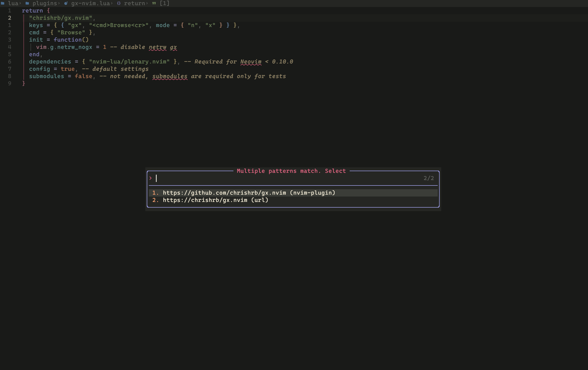
Task: Click line number 4 in the gutter
Action: (10, 47)
